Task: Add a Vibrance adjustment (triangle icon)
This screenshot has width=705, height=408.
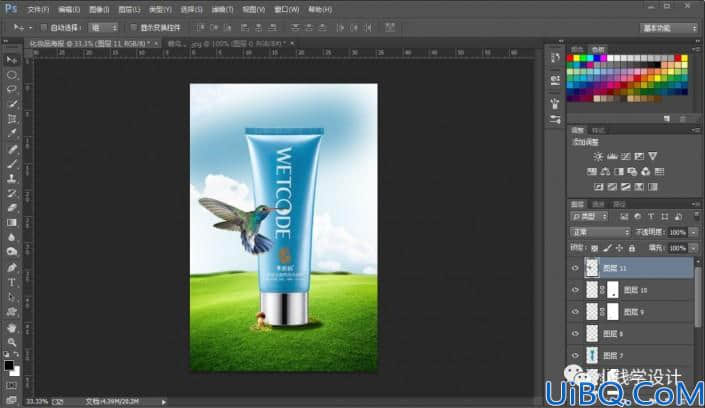Action: (653, 157)
